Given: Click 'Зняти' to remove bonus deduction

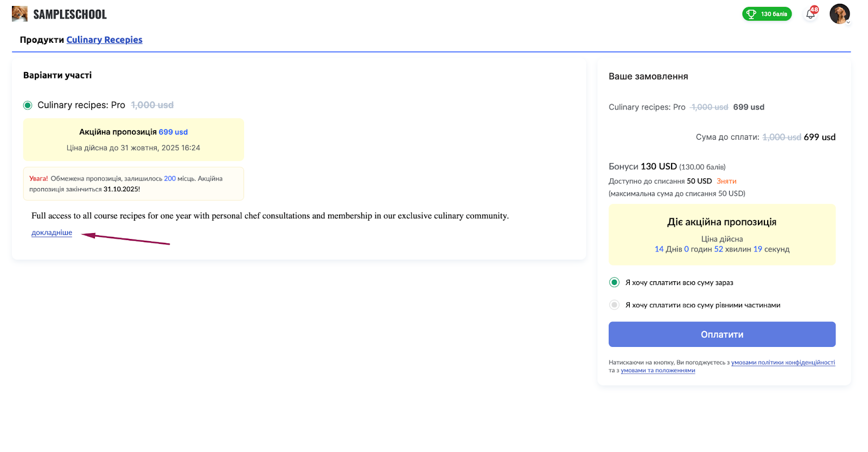Looking at the screenshot, I should (x=726, y=181).
